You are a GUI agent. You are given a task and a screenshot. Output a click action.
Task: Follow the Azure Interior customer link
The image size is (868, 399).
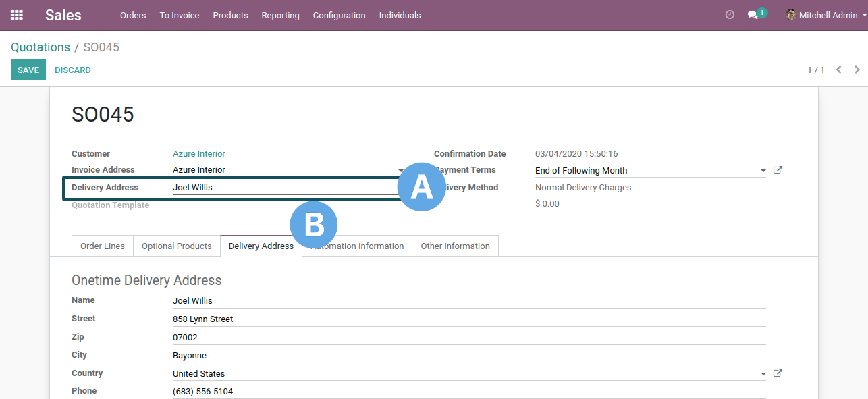coord(199,154)
